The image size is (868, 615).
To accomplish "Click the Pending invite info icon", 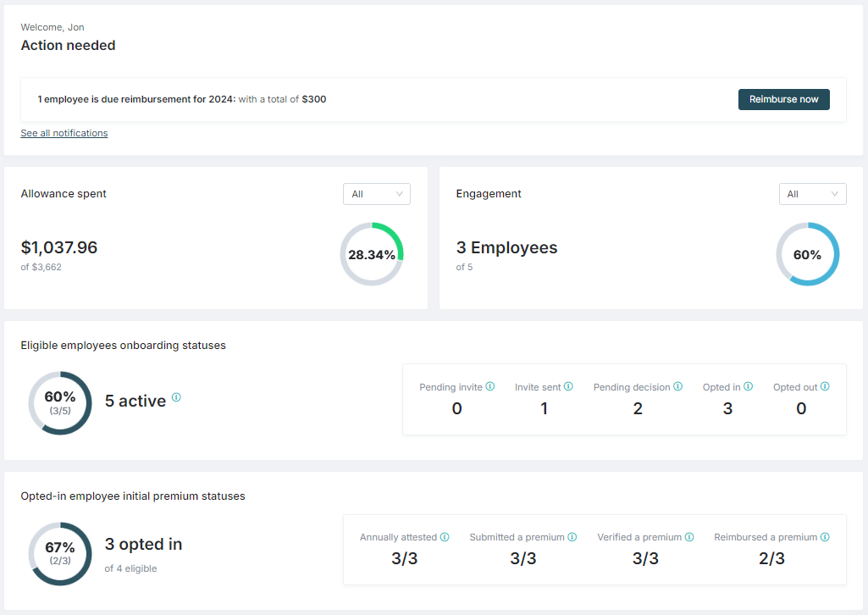I will pos(490,386).
